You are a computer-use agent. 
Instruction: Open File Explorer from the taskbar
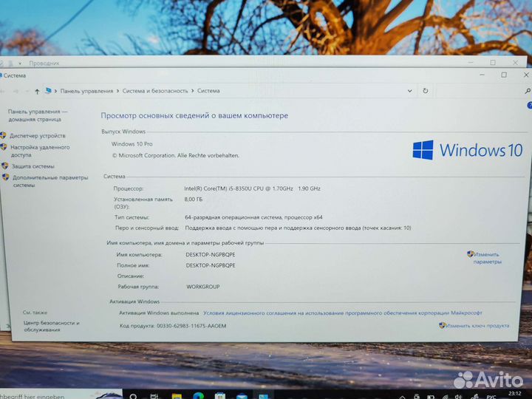click(x=177, y=396)
